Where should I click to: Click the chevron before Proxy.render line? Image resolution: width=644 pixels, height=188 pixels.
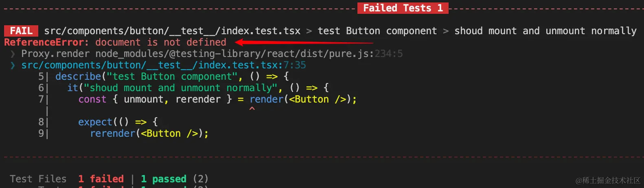(13, 54)
